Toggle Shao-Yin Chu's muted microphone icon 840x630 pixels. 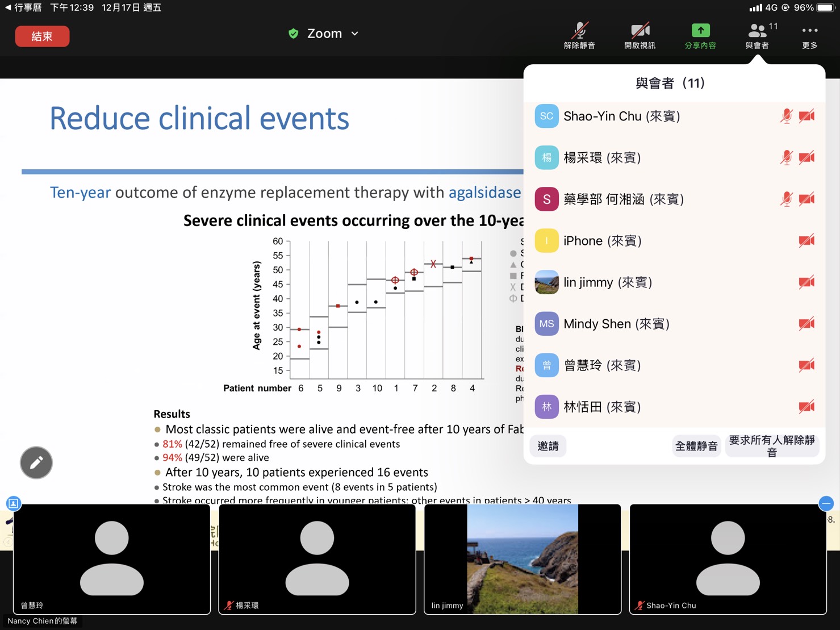pyautogui.click(x=786, y=116)
